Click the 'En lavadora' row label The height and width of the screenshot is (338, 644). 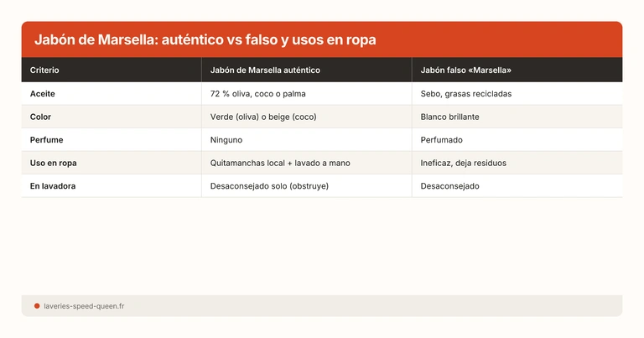point(55,186)
